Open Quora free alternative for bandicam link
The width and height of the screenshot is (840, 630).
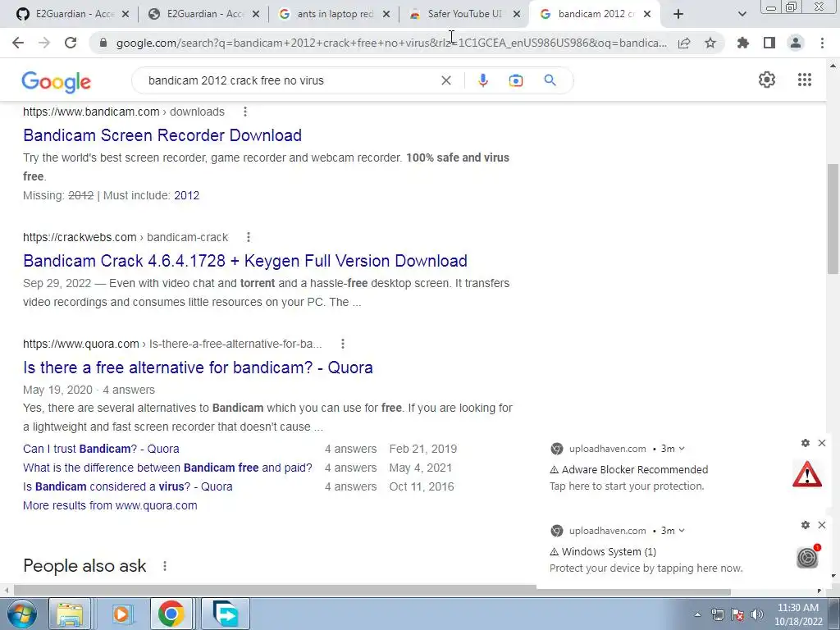click(198, 367)
